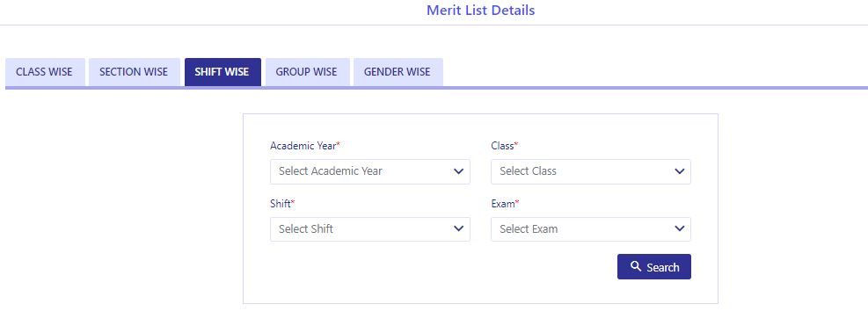Viewport: 868px width, 333px height.
Task: Open the GROUP WISE tab
Action: click(x=307, y=72)
